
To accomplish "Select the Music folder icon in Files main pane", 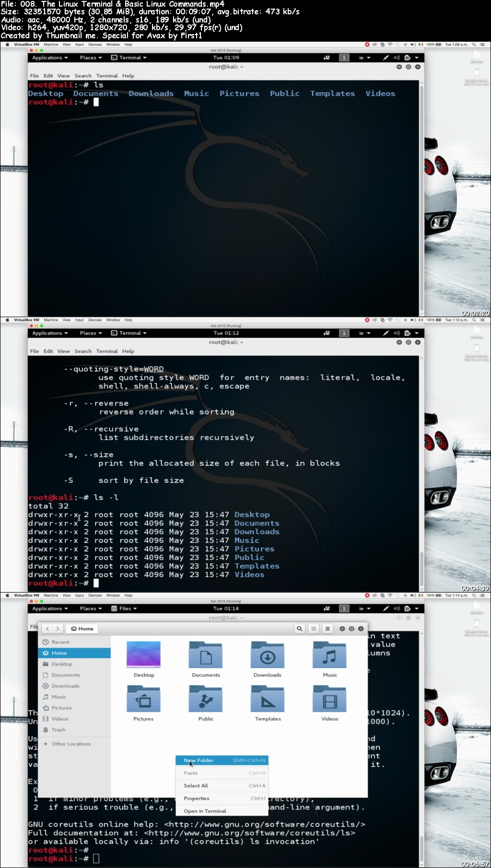I will coord(329,654).
